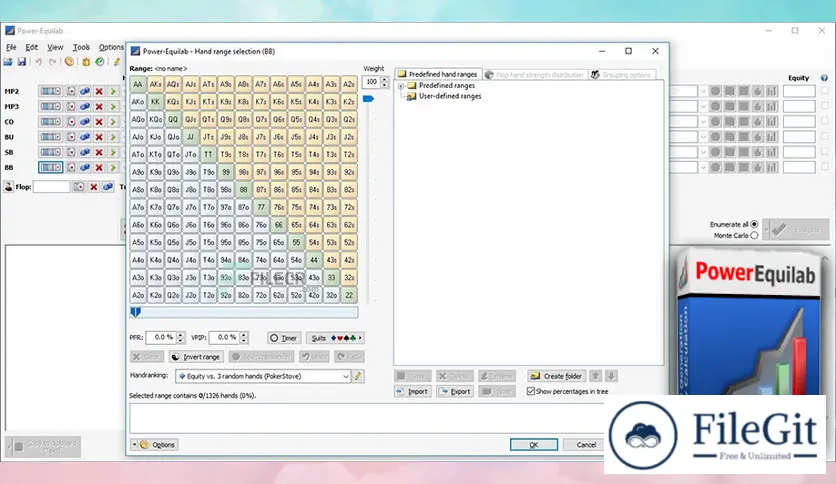Click the OK button
The width and height of the screenshot is (836, 484).
click(534, 445)
